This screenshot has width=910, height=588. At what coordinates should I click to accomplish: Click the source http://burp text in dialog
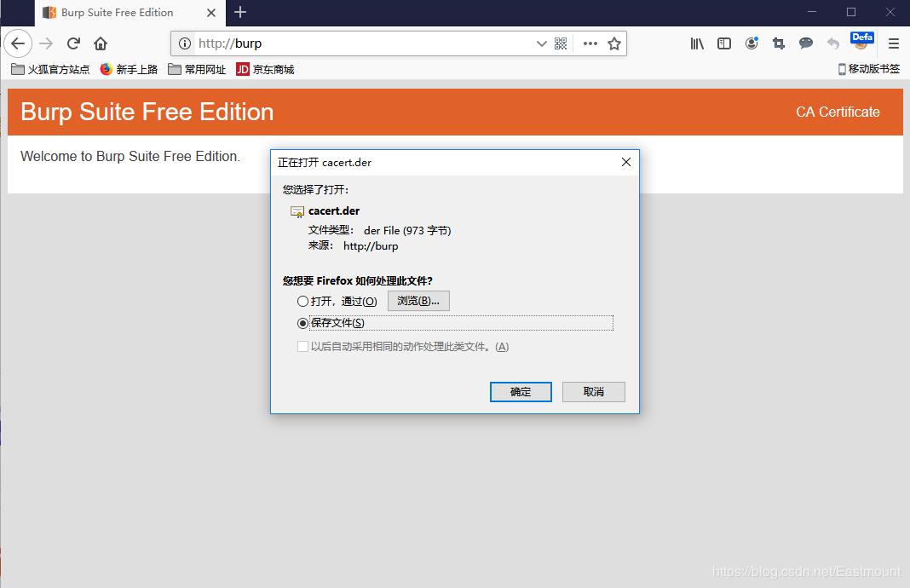(371, 246)
